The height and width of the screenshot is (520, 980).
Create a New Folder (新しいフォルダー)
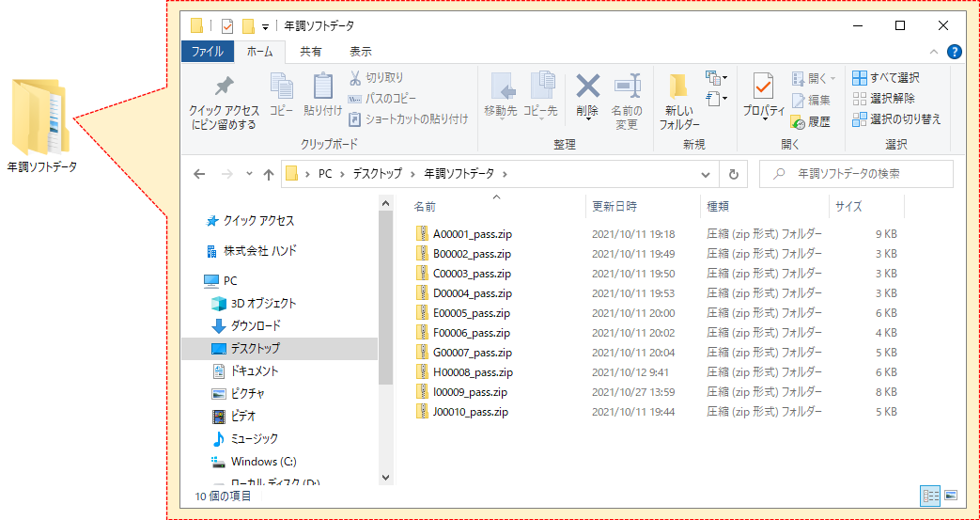coord(679,102)
